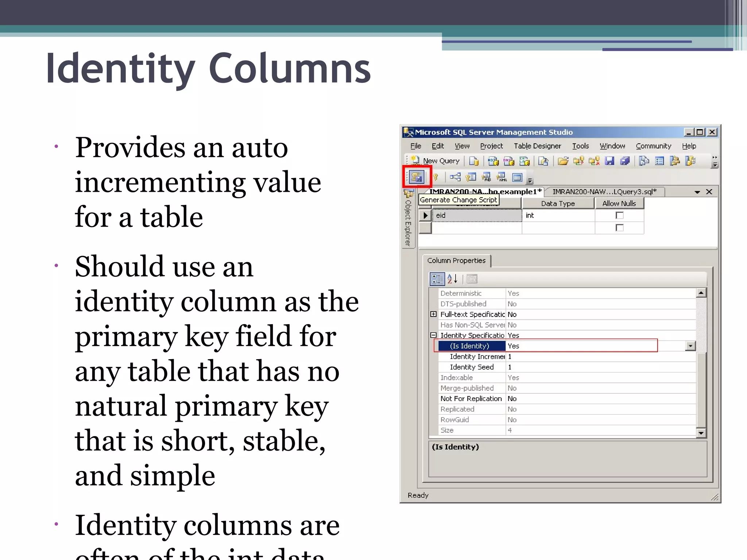
Task: Click the New Query toolbar button
Action: pos(435,161)
